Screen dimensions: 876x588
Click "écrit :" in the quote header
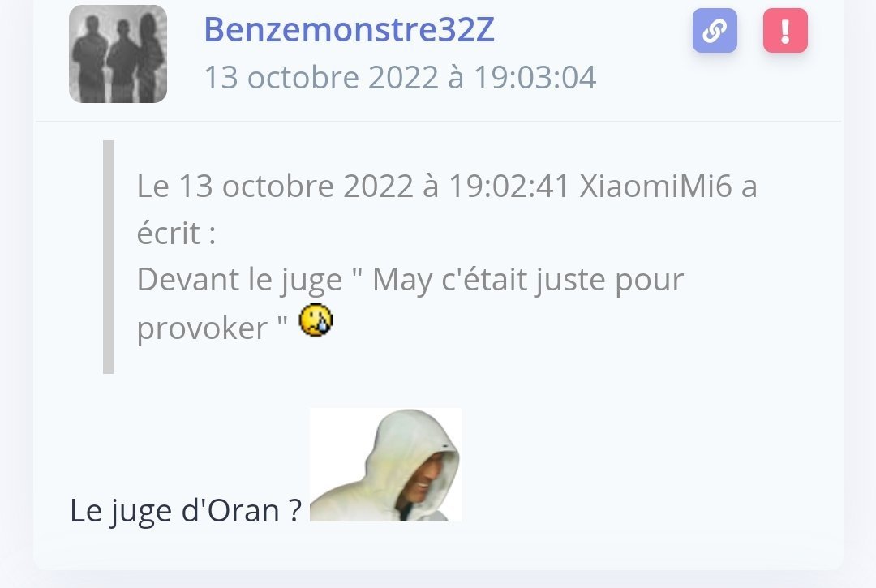tap(176, 233)
